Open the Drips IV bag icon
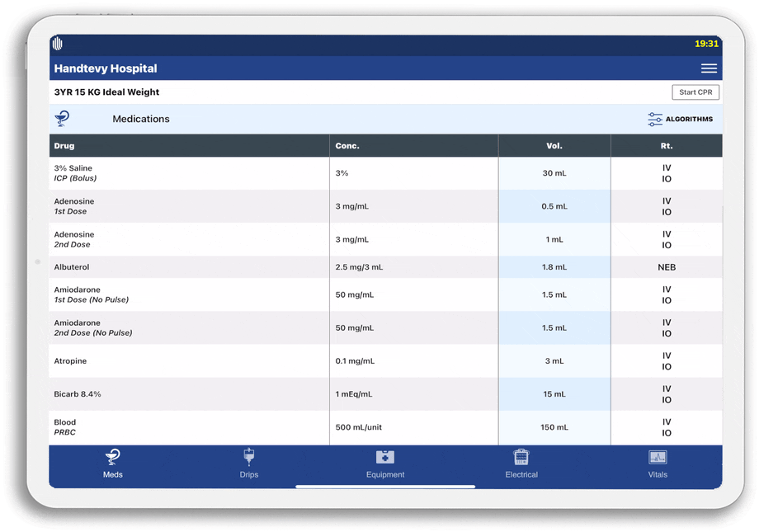 pos(249,457)
